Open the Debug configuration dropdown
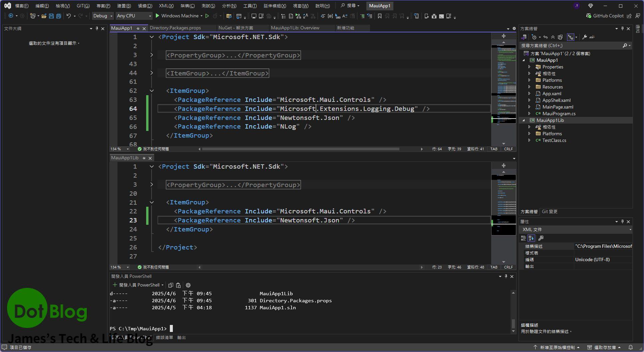 click(x=103, y=16)
